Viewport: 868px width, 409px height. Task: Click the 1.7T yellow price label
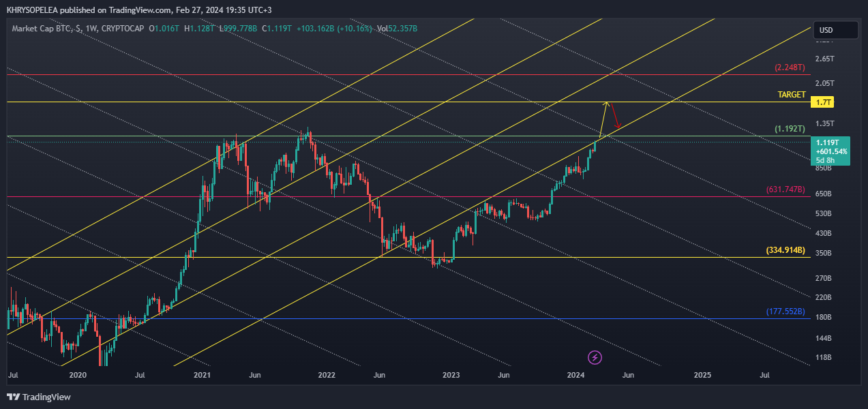click(824, 102)
